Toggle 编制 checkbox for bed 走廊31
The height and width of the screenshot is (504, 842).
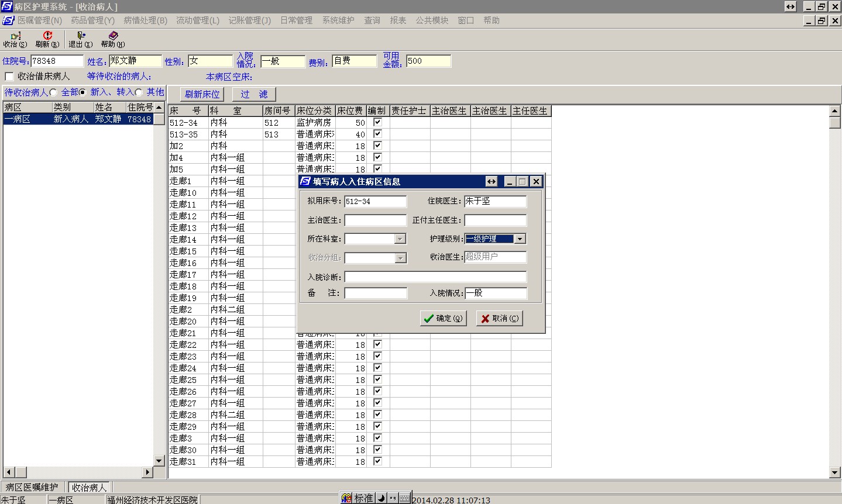coord(377,461)
